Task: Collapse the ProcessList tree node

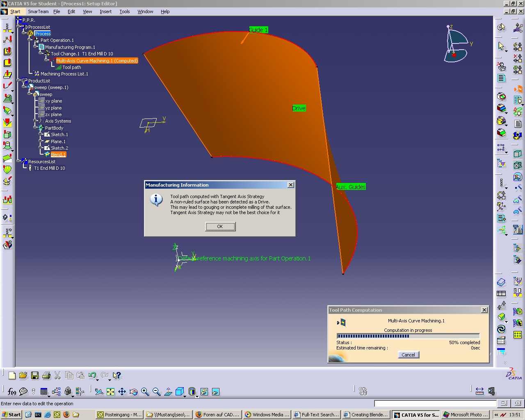Action: tap(18, 27)
